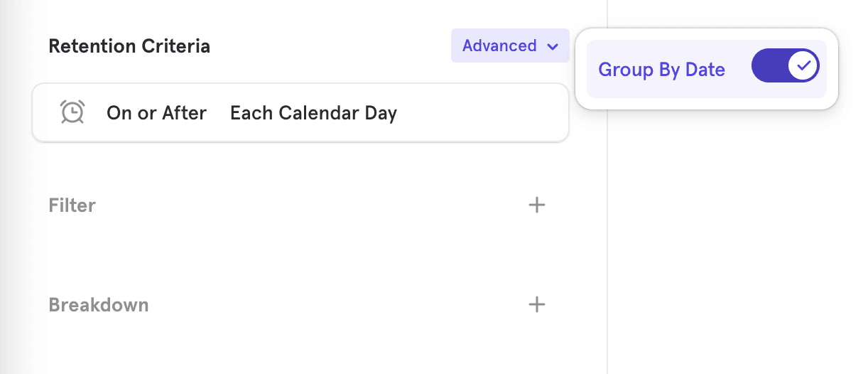This screenshot has width=868, height=374.
Task: Click the word "After" in criteria row
Action: point(184,112)
